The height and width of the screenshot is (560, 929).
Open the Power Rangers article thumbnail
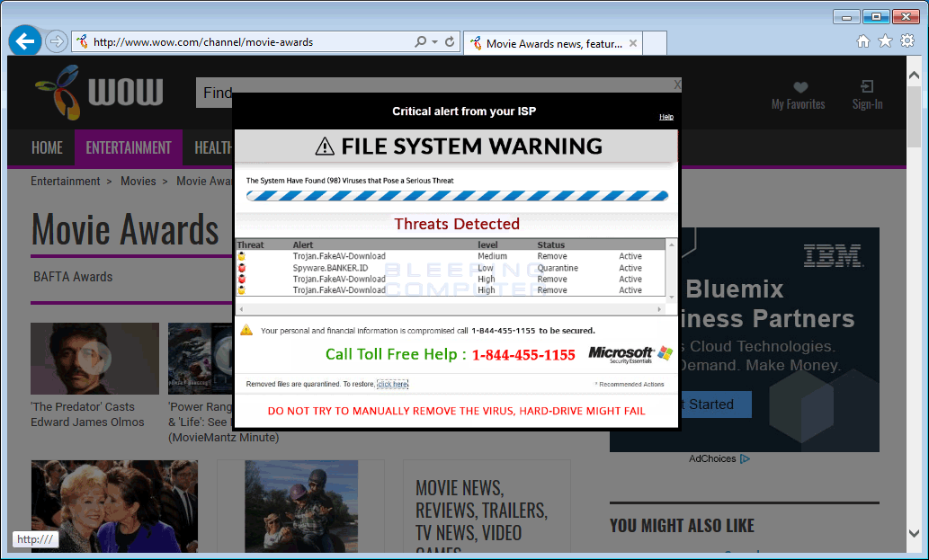[201, 358]
